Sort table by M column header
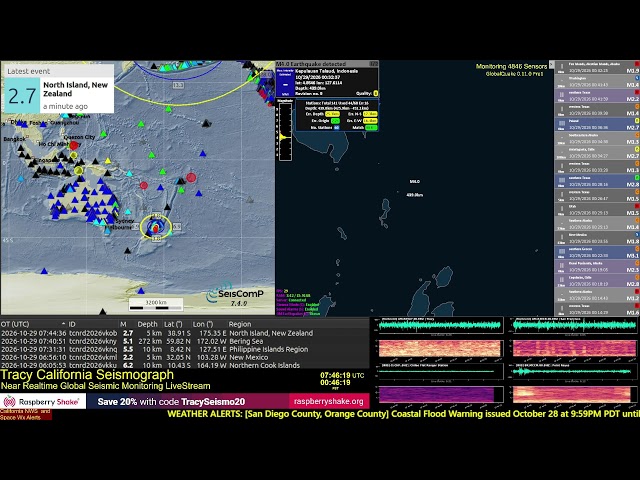This screenshot has height=480, width=640. [123, 324]
